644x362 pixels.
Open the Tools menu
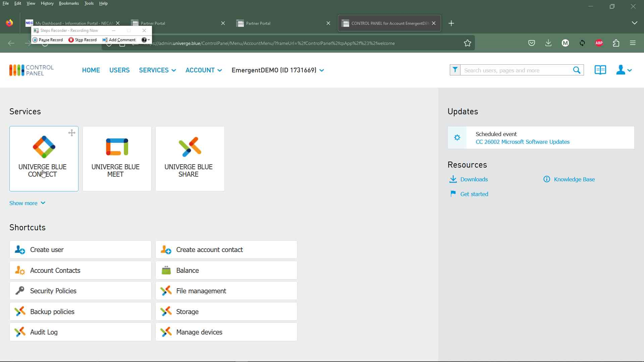click(x=89, y=3)
